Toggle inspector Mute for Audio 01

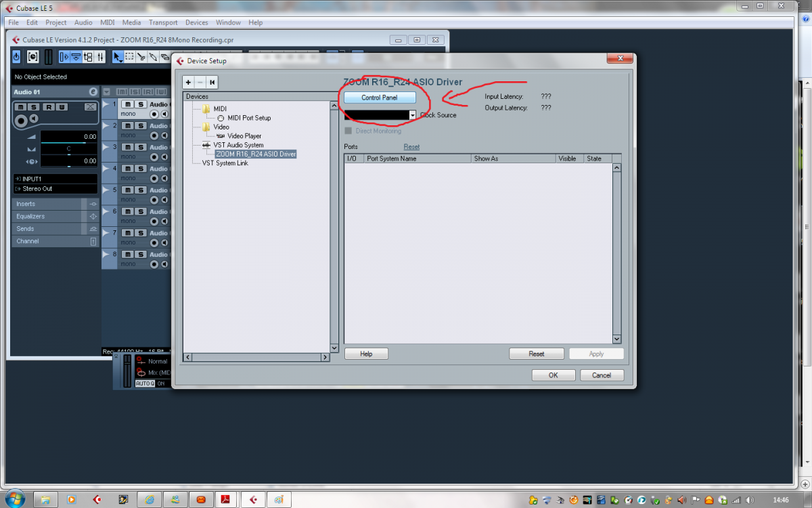20,107
